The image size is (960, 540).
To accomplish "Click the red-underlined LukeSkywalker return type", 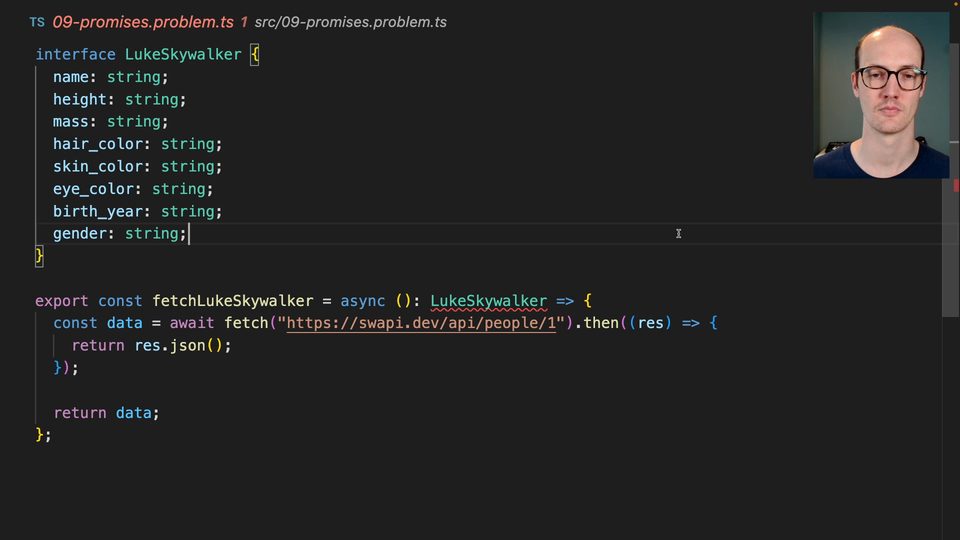I will tap(488, 301).
